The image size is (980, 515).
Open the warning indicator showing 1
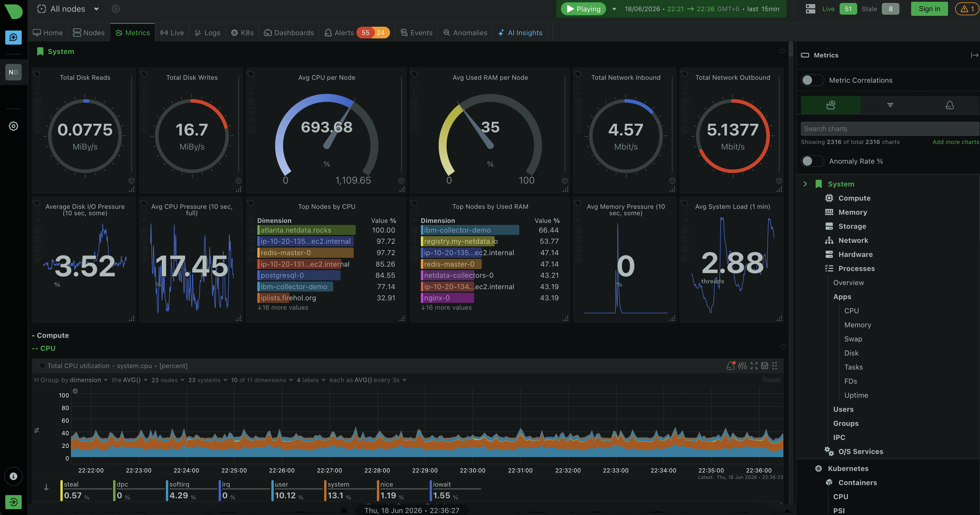click(x=967, y=9)
